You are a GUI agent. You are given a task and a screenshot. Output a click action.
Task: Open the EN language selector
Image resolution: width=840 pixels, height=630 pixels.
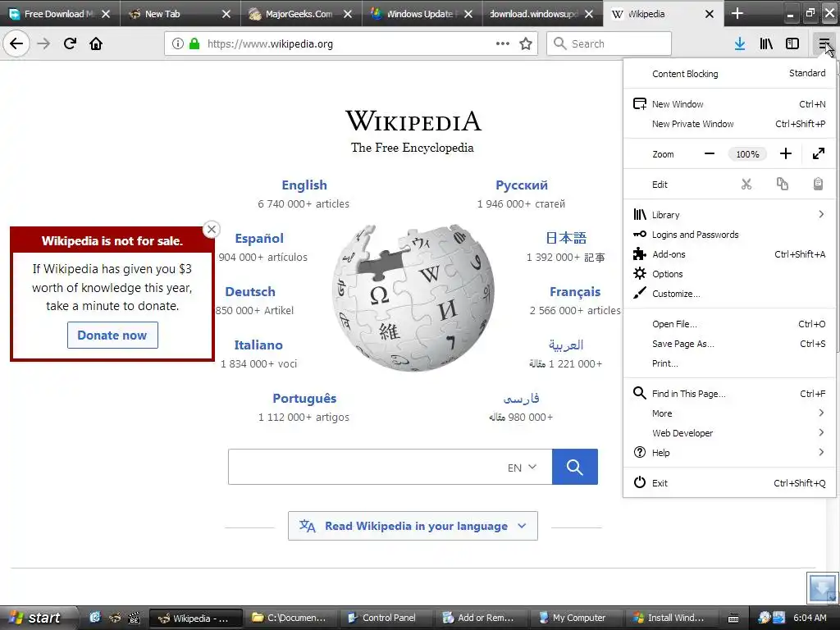tap(522, 467)
